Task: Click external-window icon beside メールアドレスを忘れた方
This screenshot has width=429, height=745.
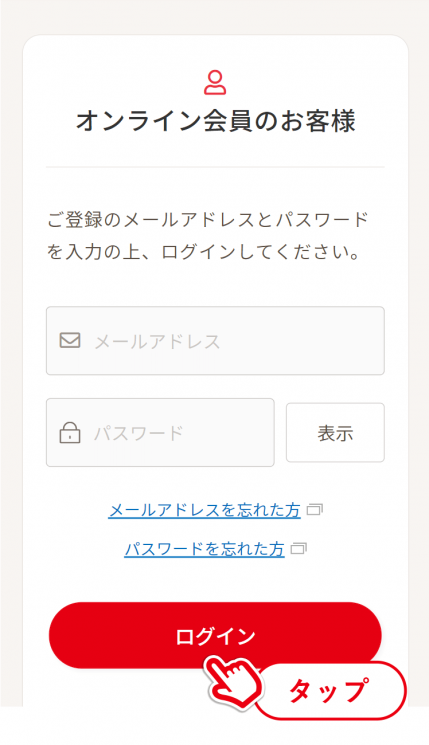Action: click(315, 510)
